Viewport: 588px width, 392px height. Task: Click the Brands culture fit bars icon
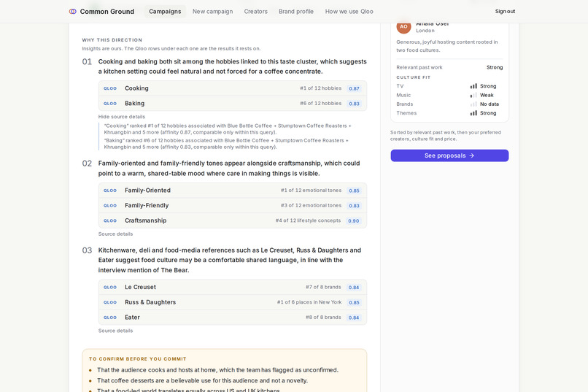pyautogui.click(x=473, y=104)
